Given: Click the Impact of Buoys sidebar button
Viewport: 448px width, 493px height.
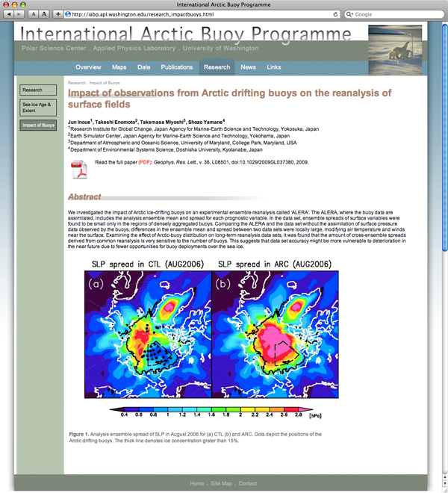Looking at the screenshot, I should click(38, 125).
